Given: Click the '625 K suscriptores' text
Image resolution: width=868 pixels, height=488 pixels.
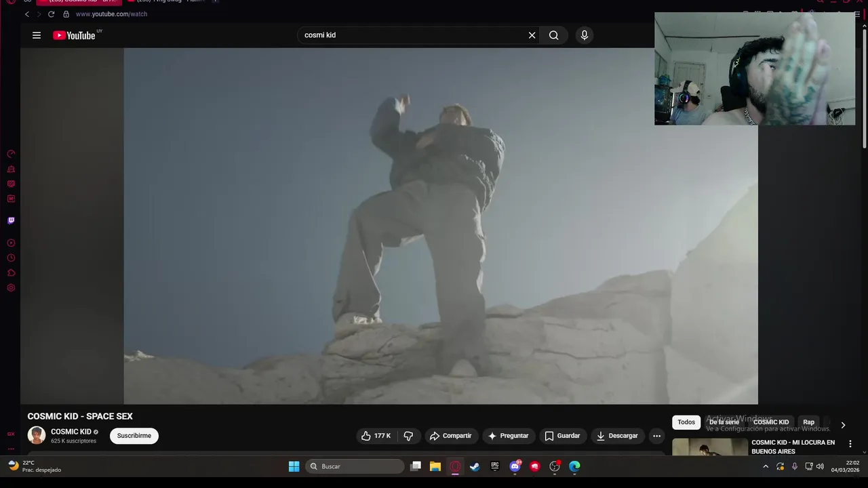Looking at the screenshot, I should 73,441.
